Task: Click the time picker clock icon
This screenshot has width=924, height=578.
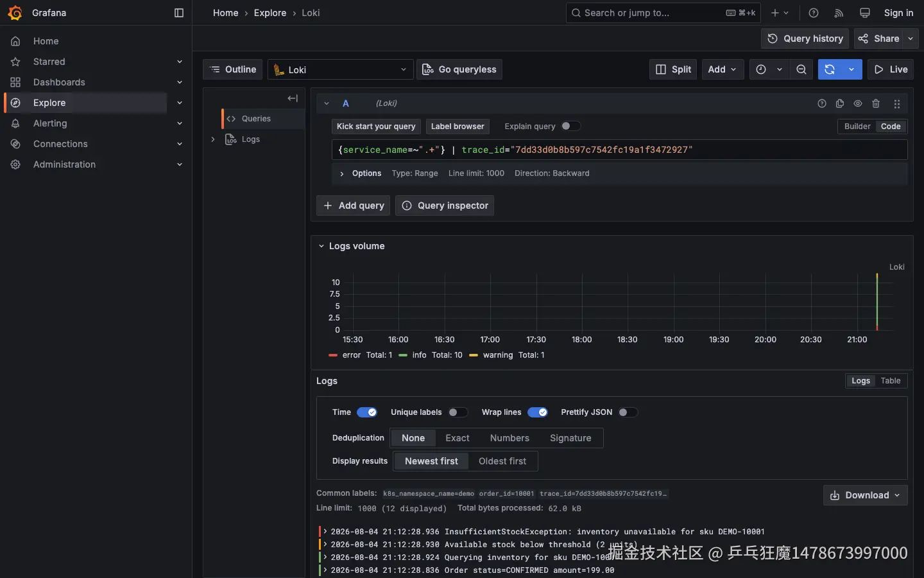Action: point(761,69)
